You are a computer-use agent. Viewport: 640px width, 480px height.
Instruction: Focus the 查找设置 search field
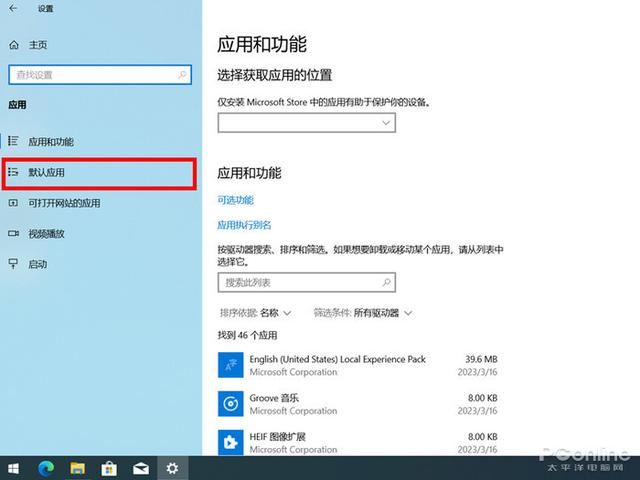(100, 75)
